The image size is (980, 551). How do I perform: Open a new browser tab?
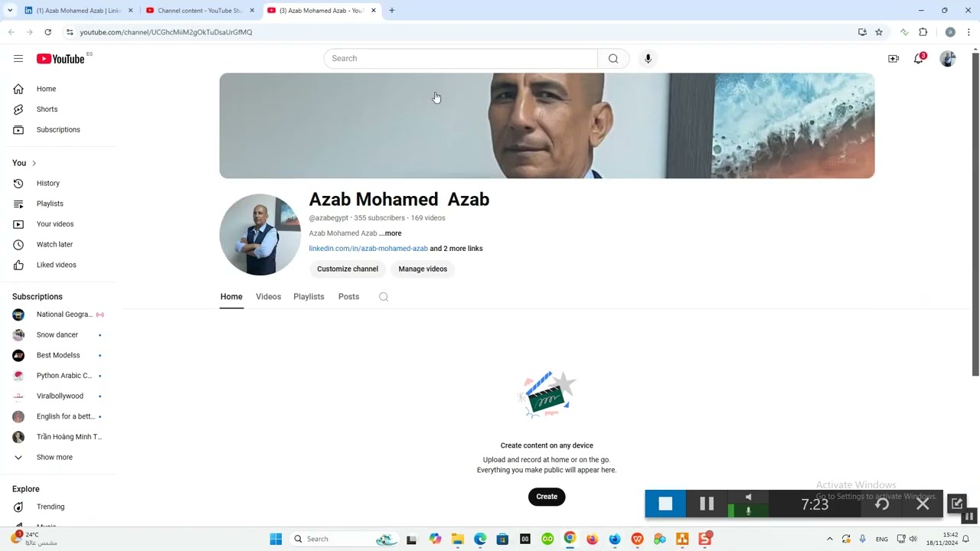[392, 11]
